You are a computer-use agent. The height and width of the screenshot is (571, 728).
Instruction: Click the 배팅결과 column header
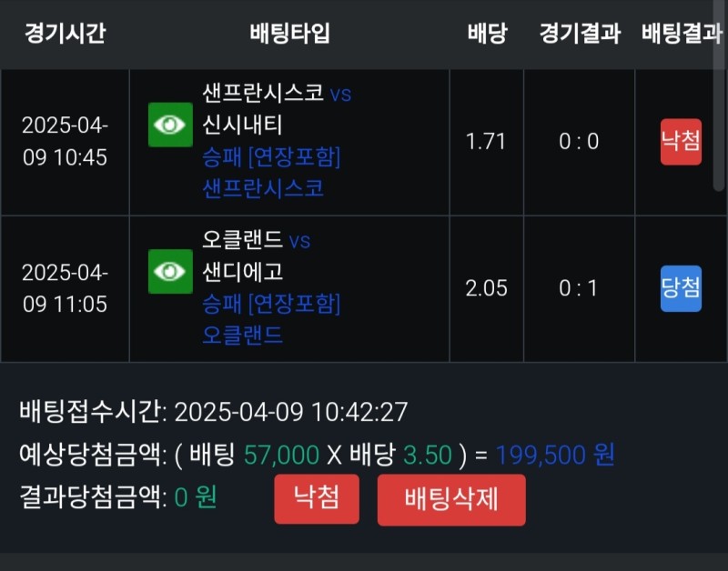coord(682,34)
